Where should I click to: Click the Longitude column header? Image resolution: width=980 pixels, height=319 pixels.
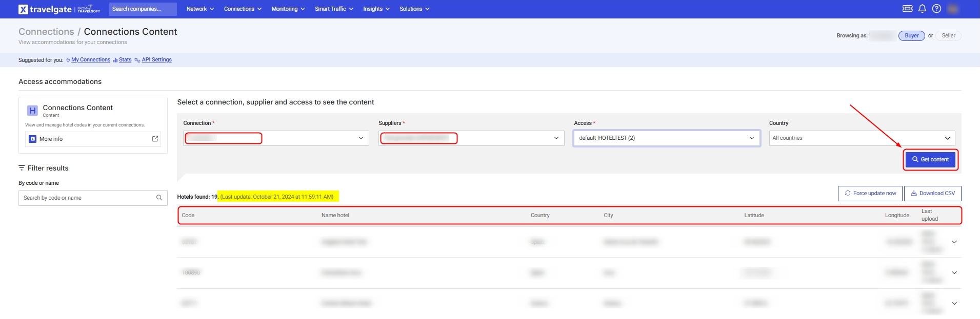(897, 216)
